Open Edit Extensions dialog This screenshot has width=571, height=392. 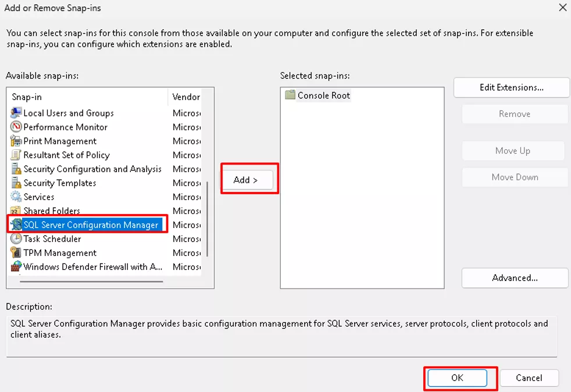511,87
